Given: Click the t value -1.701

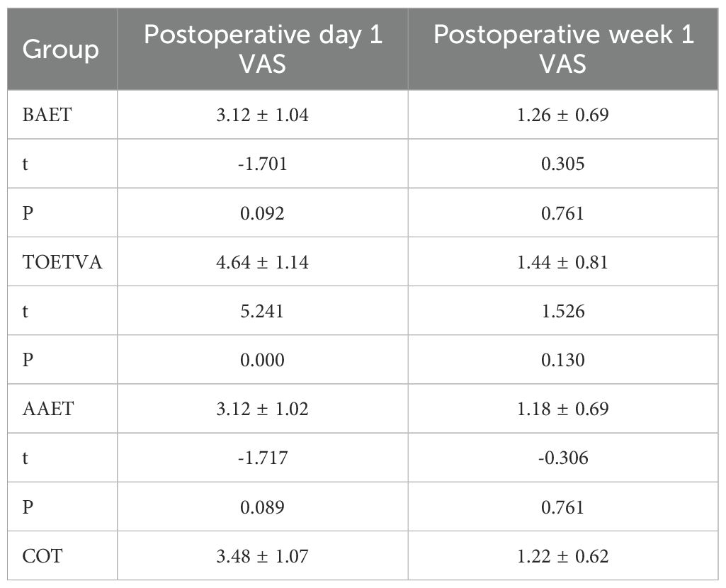Looking at the screenshot, I should click(263, 164).
